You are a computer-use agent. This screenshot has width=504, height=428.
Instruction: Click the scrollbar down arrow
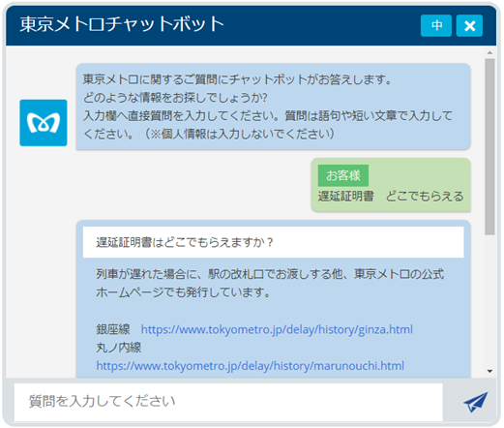click(x=489, y=371)
